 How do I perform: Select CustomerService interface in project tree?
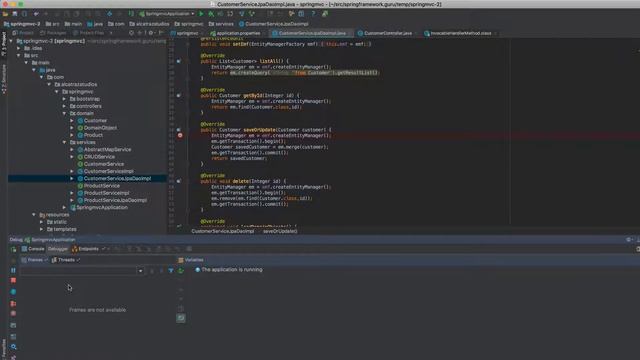coord(104,164)
